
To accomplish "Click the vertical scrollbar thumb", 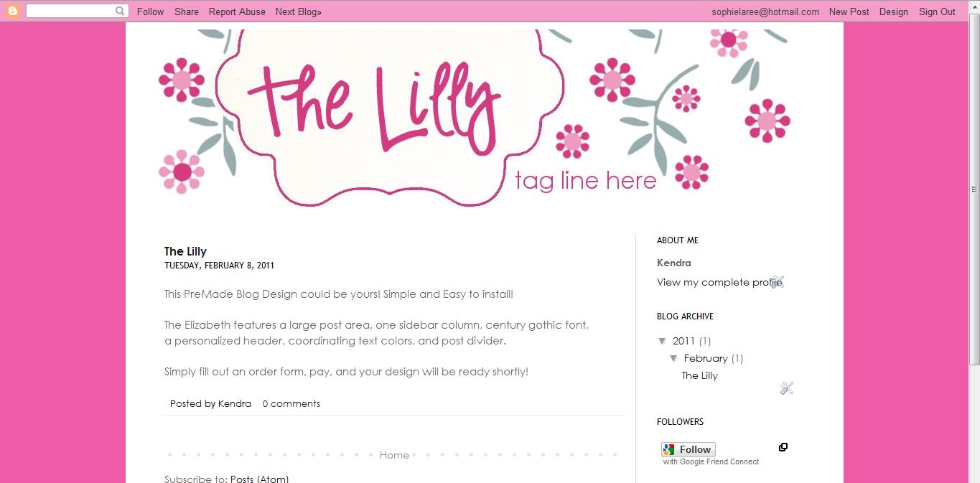I will 974,189.
